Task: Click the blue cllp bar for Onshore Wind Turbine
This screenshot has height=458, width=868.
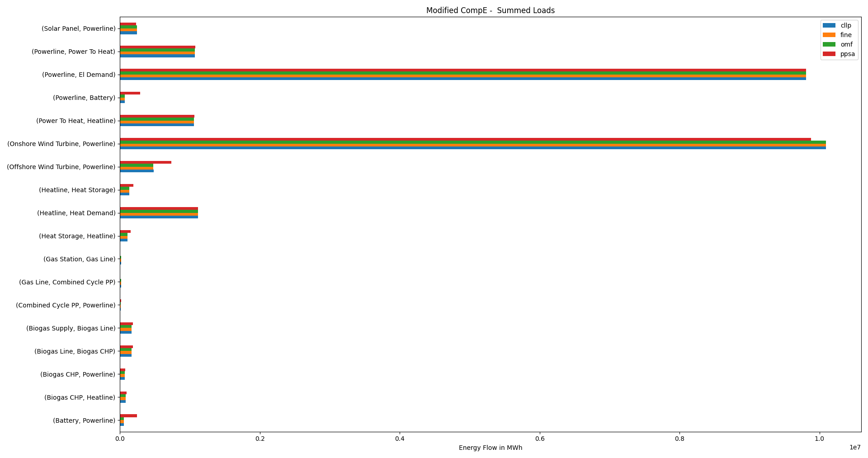Action: [473, 148]
